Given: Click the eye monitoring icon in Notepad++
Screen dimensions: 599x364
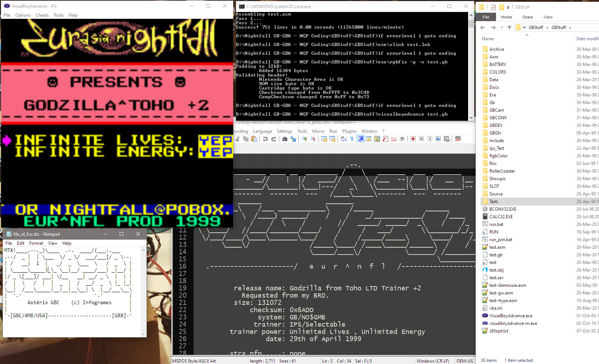Looking at the screenshot, I should point(402,139).
